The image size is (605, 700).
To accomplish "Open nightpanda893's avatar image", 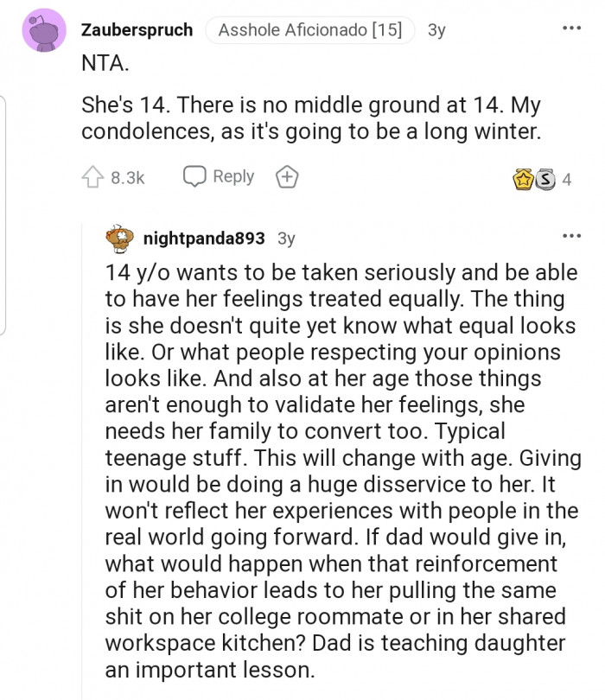I will [118, 237].
